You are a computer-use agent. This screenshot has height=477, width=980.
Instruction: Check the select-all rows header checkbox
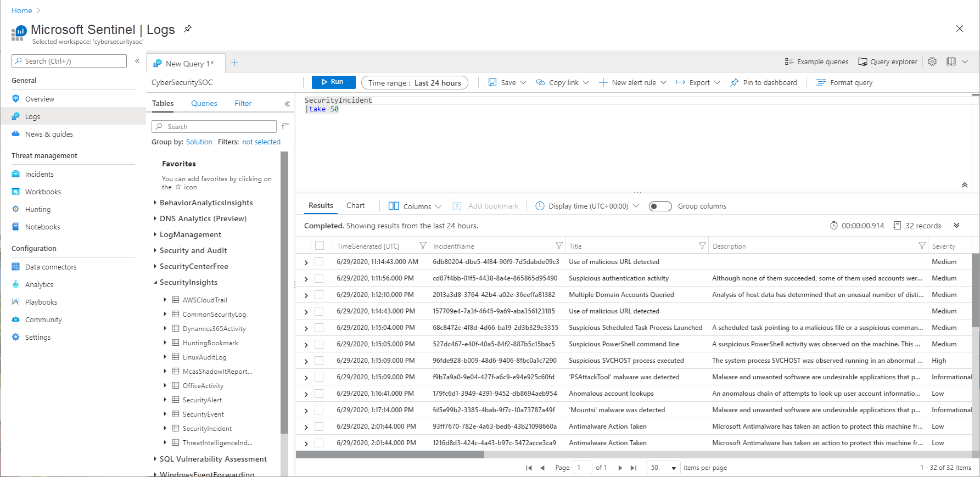[320, 246]
